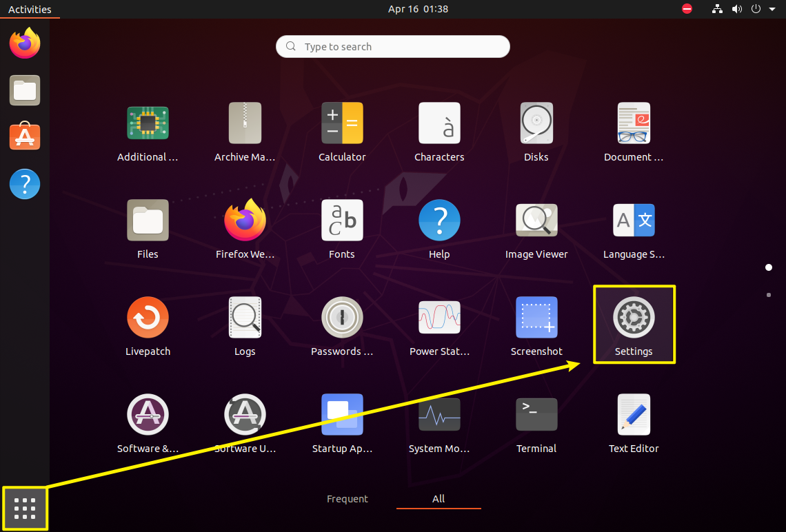Screen dimensions: 786x532
Task: Open Power Statistics
Action: [439, 327]
